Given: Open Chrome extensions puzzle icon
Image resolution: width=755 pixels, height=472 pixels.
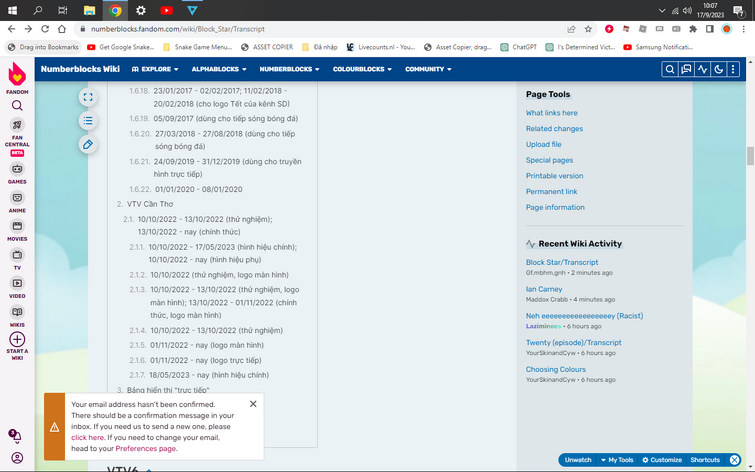Looking at the screenshot, I should pyautogui.click(x=693, y=29).
